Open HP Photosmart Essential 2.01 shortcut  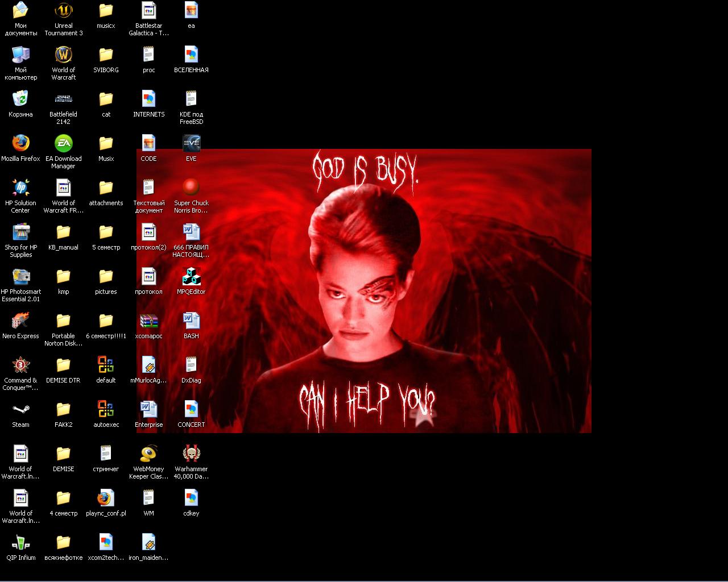[x=20, y=276]
